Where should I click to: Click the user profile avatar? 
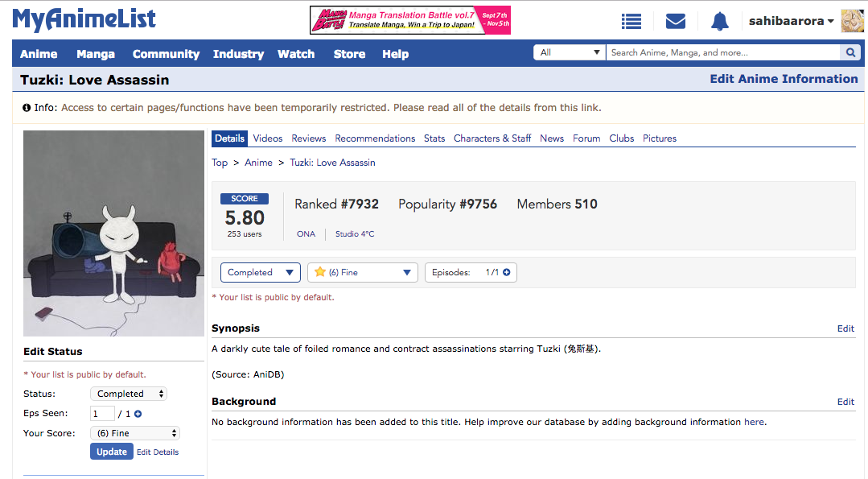pos(852,21)
